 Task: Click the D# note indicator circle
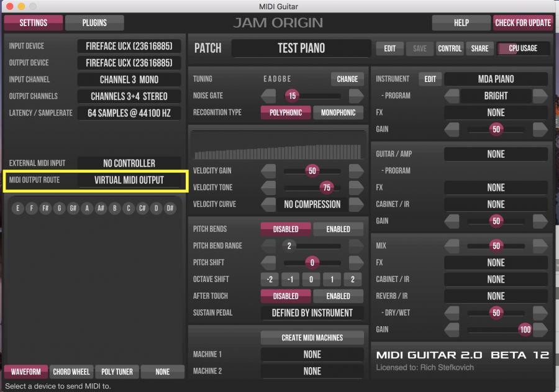point(170,208)
